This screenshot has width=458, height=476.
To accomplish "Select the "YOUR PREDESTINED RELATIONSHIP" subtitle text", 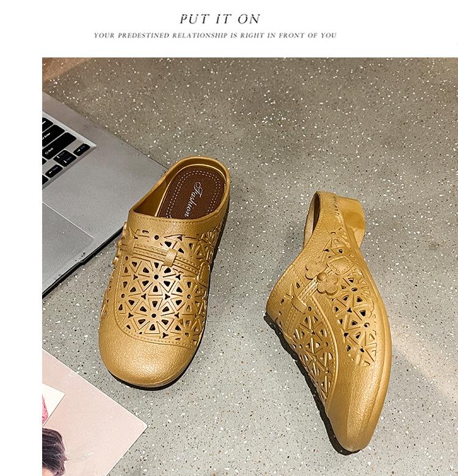I will pyautogui.click(x=161, y=35).
